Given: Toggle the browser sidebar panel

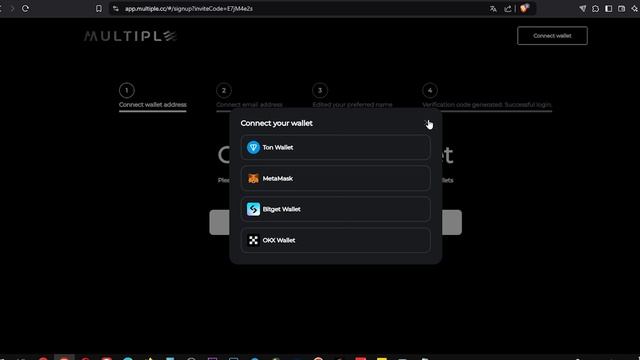Looking at the screenshot, I should click(x=609, y=9).
